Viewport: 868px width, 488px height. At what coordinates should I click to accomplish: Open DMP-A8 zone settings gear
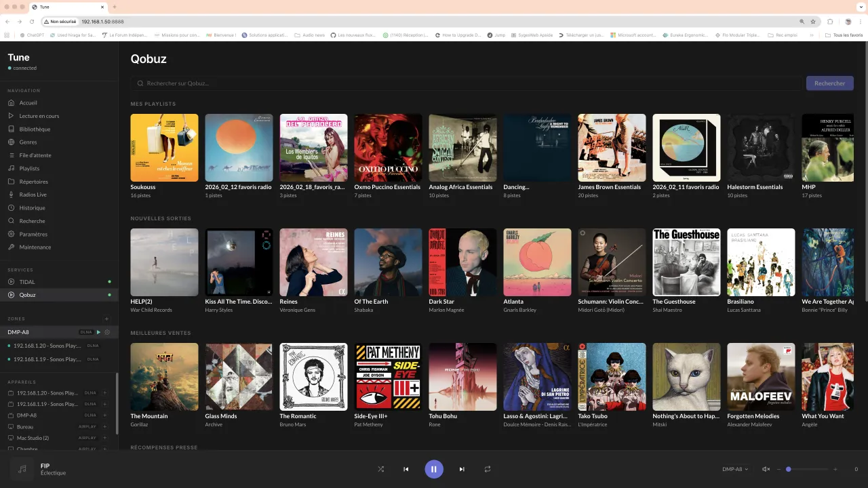point(107,332)
